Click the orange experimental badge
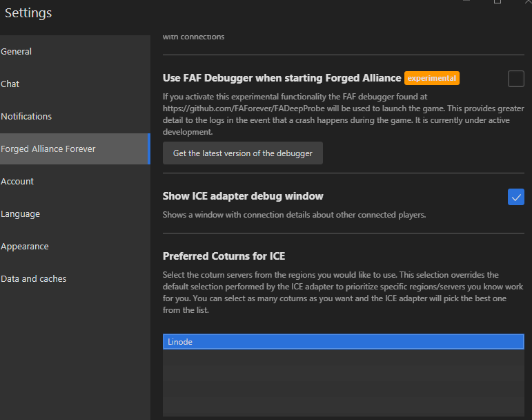Screen dimensions: 532x420 pos(431,78)
